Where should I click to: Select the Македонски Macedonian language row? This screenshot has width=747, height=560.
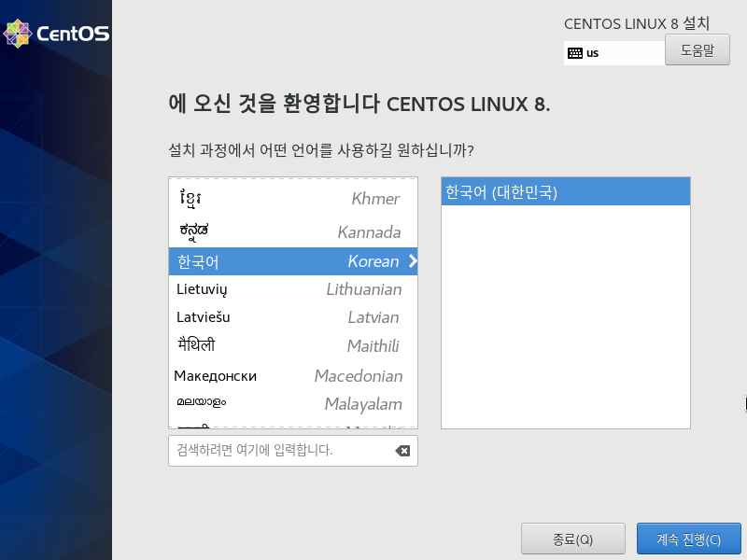point(293,376)
